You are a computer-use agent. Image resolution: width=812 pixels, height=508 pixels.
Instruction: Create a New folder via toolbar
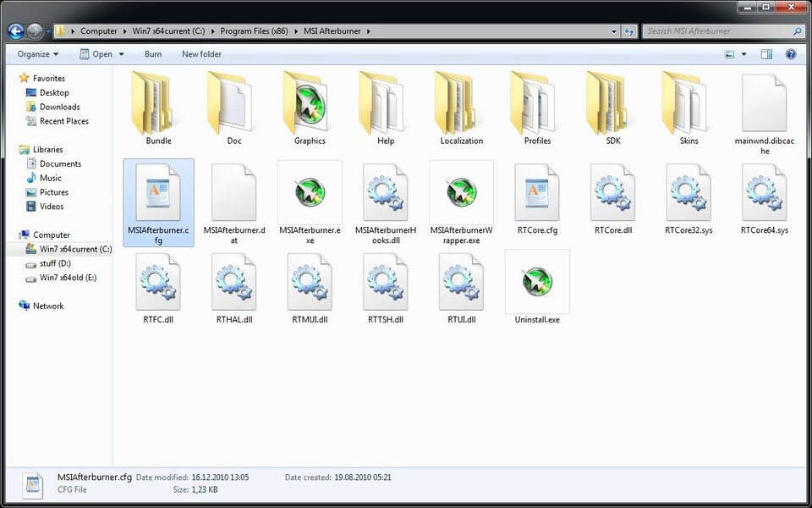(x=201, y=54)
